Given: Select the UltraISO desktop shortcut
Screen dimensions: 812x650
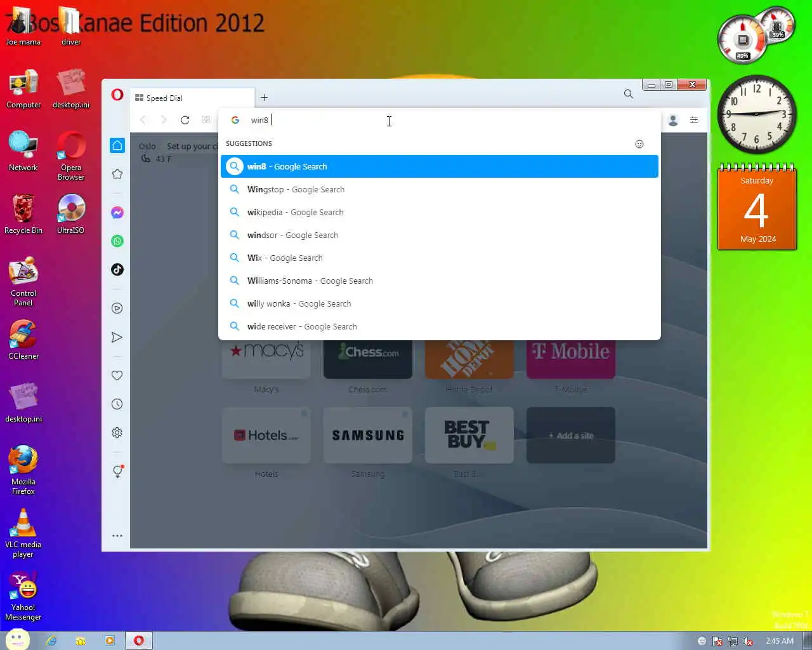Looking at the screenshot, I should tap(71, 215).
